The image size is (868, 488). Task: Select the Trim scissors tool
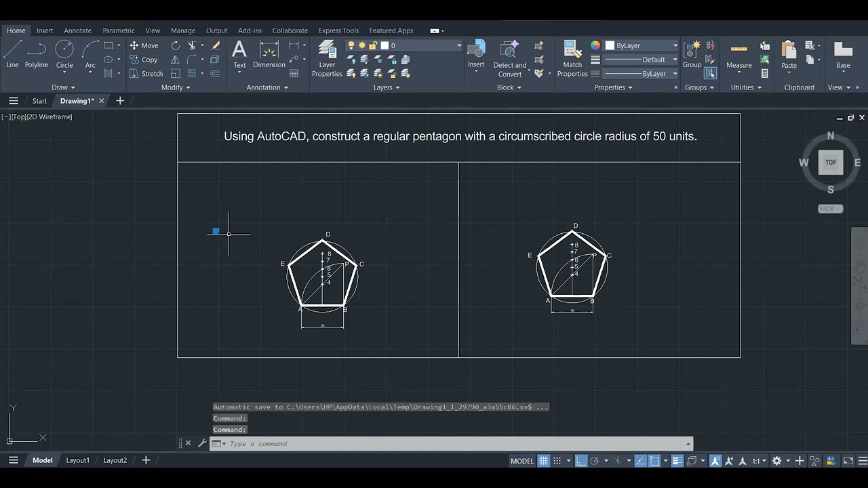(192, 45)
